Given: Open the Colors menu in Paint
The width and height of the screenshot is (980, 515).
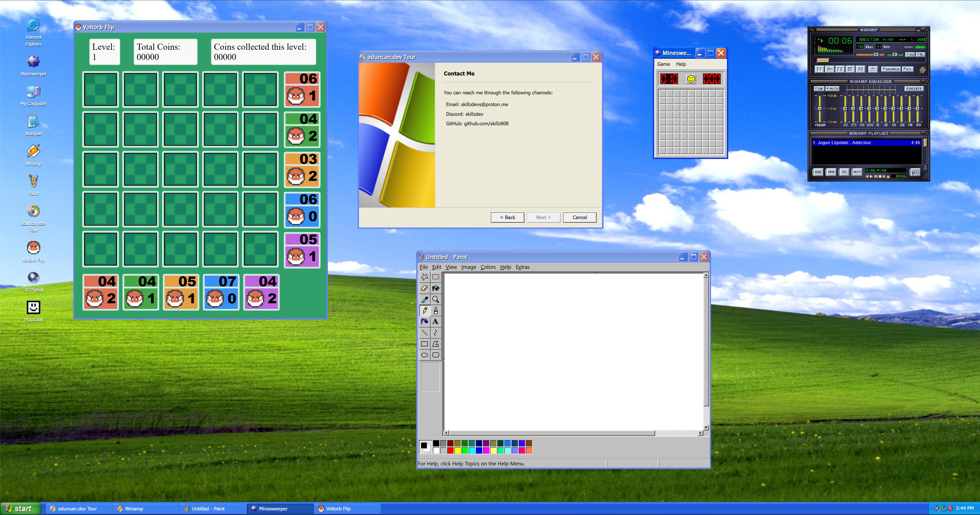Looking at the screenshot, I should click(x=488, y=267).
